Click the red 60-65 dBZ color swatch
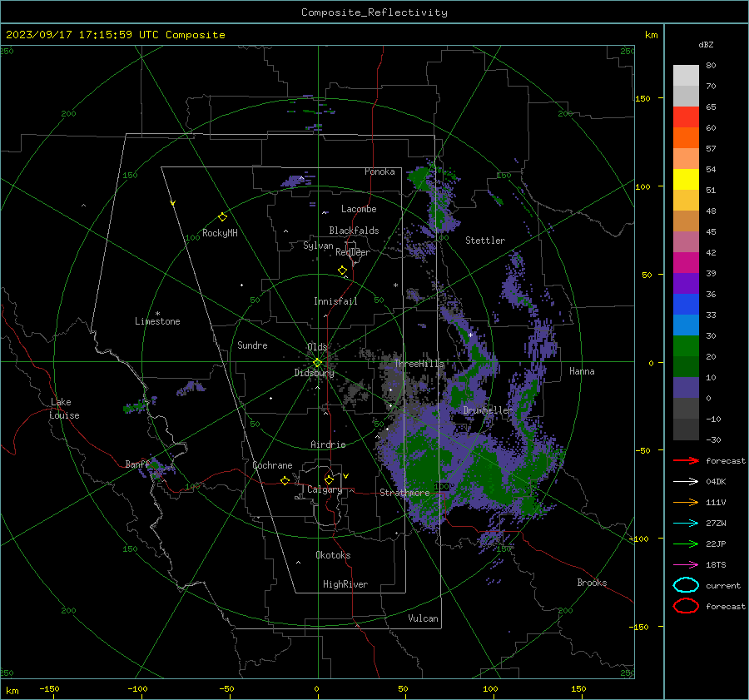This screenshot has width=749, height=700. (x=686, y=117)
